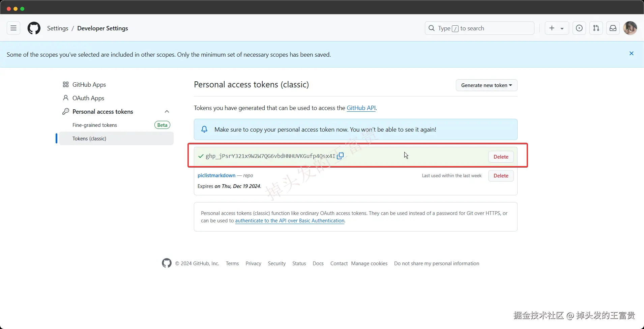Open Manage cookies footer link
Viewport: 644px width, 329px height.
369,264
